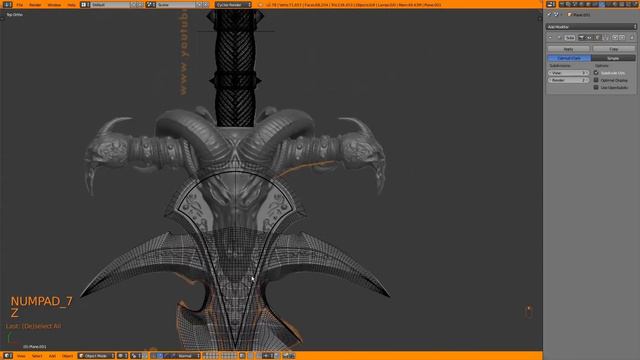The height and width of the screenshot is (360, 640).
Task: Open the viewport shading dropdown
Action: 122,356
